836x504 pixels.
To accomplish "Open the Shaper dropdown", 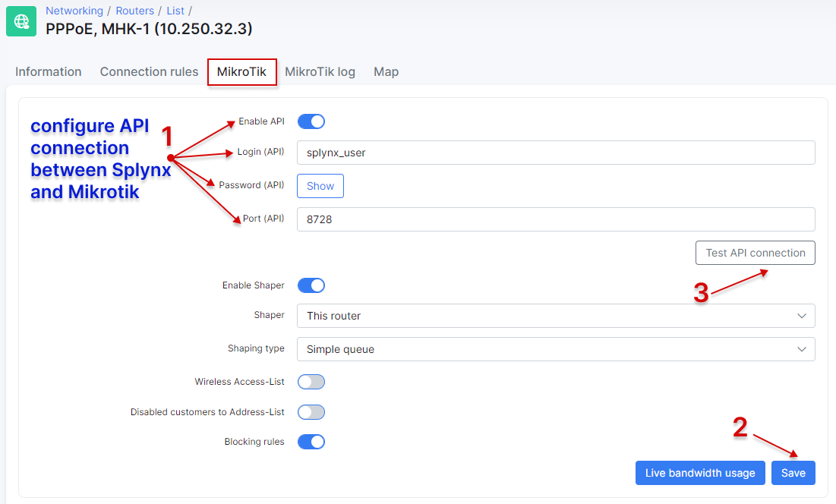I will 556,316.
